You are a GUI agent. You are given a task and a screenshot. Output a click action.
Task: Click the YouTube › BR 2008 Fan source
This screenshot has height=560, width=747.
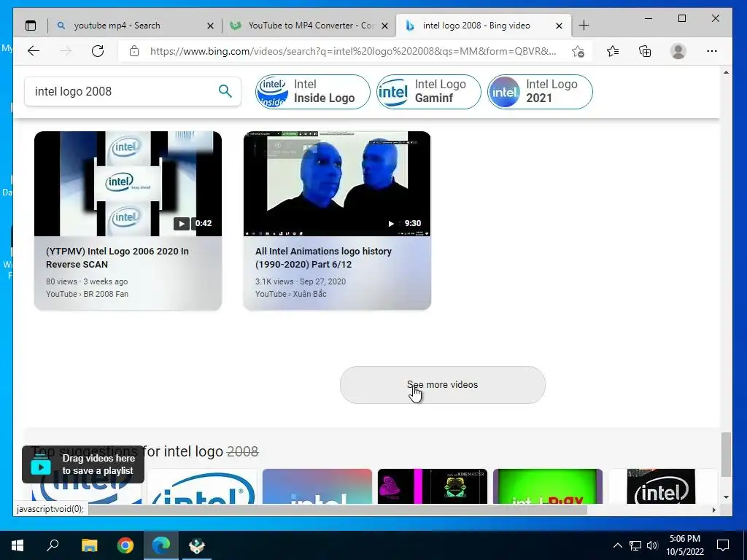88,294
